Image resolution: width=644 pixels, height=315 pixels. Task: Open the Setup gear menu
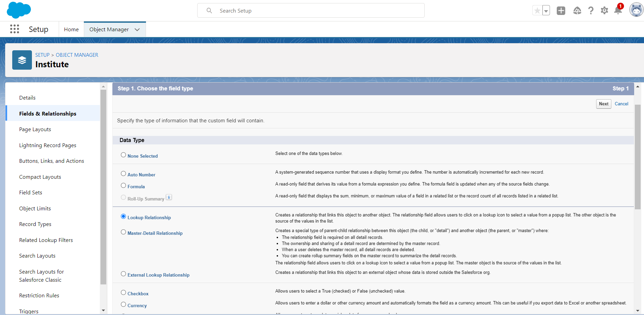[604, 11]
